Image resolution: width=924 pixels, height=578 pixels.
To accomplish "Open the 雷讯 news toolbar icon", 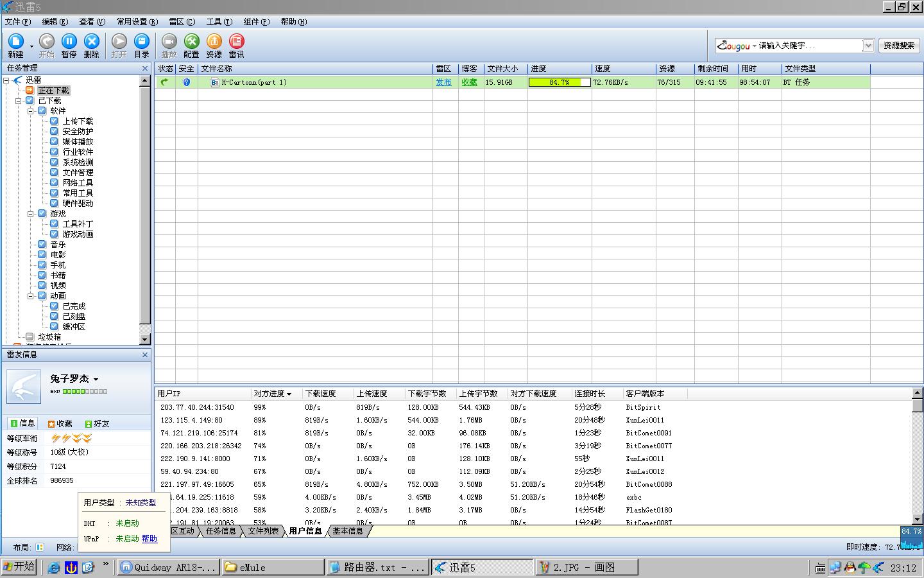I will click(236, 41).
